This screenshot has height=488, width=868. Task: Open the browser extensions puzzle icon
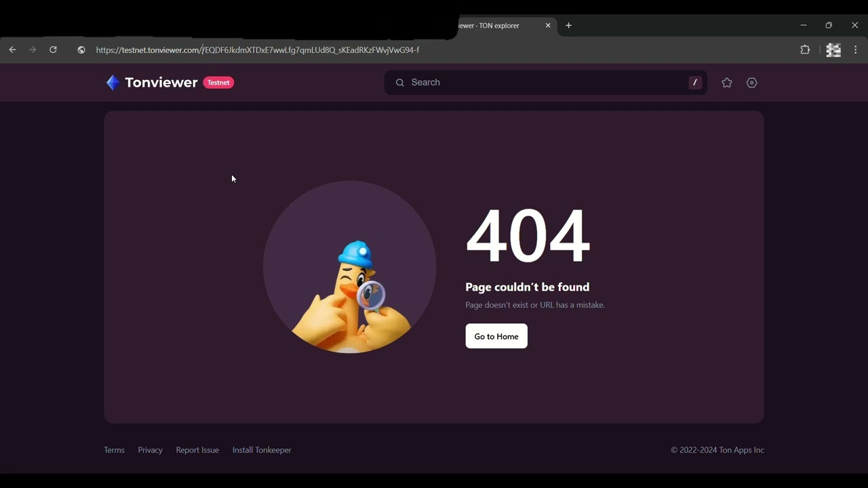click(805, 50)
